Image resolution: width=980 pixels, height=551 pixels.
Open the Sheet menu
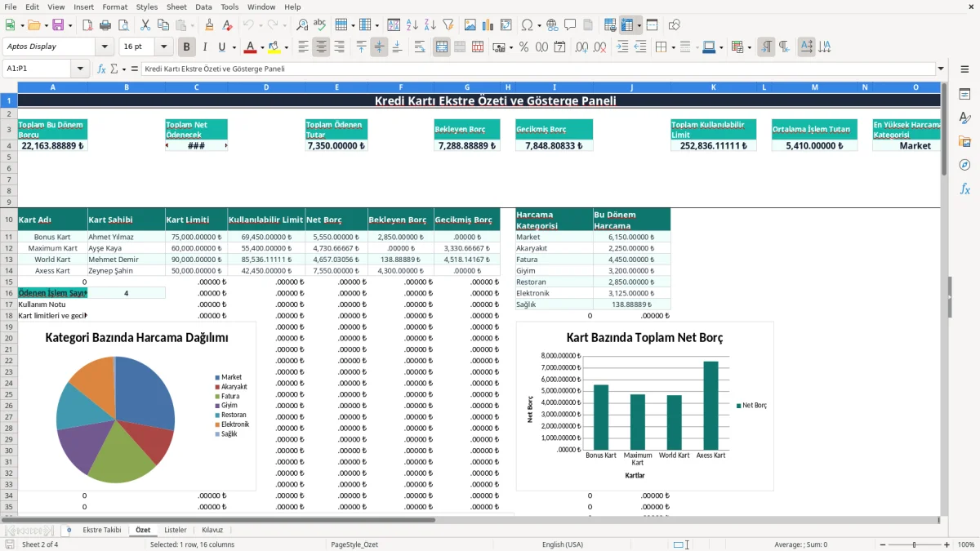pyautogui.click(x=176, y=7)
